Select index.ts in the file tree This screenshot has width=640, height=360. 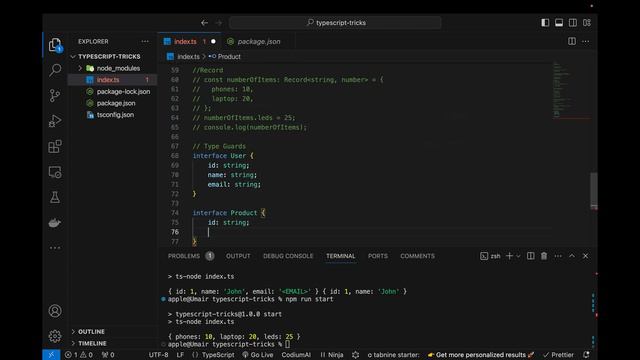coord(112,80)
